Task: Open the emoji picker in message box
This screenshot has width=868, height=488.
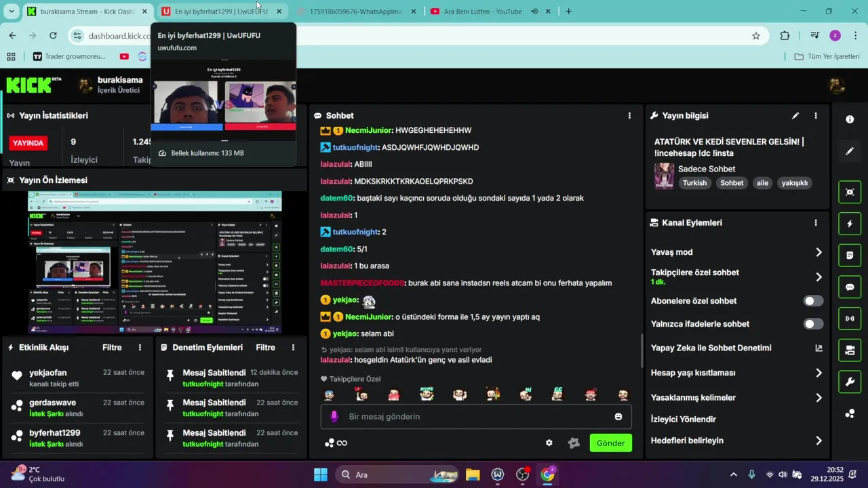Action: (x=618, y=416)
